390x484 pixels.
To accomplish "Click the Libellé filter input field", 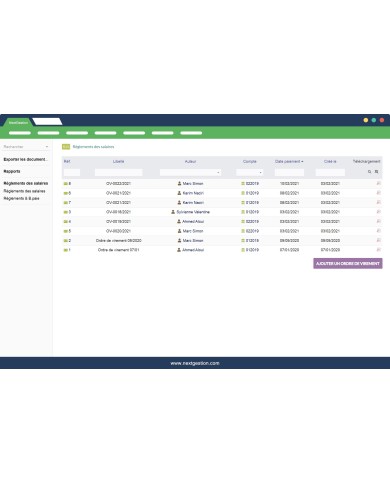I will [x=118, y=172].
